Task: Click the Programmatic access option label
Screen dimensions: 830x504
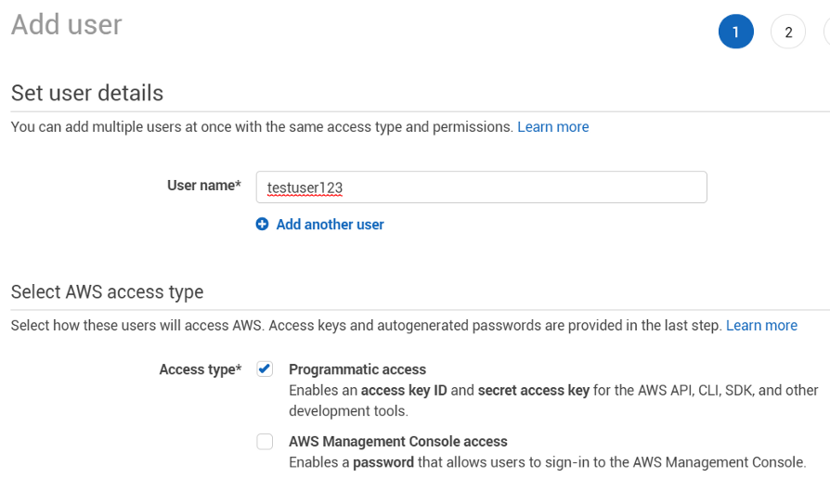Action: (357, 369)
